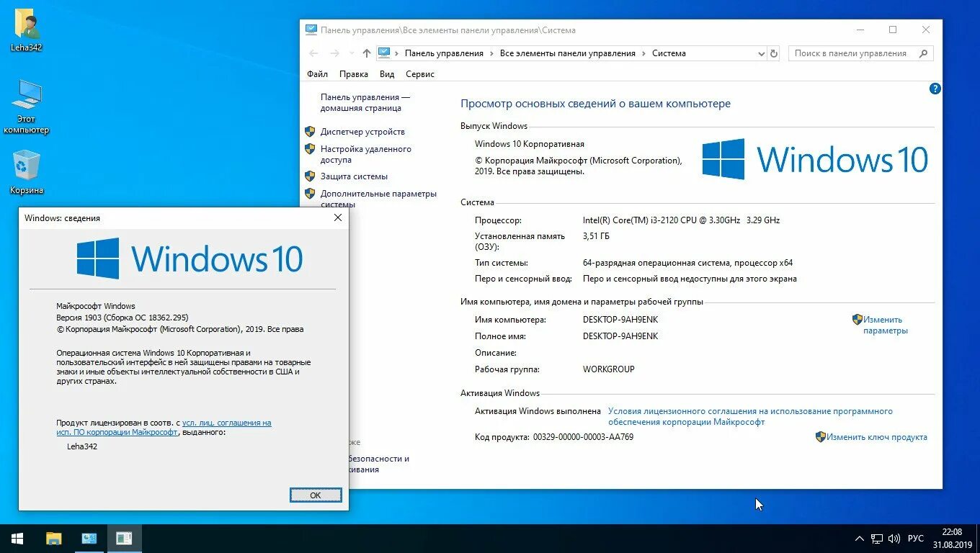Click WORKGROUP workgroup value

click(609, 369)
